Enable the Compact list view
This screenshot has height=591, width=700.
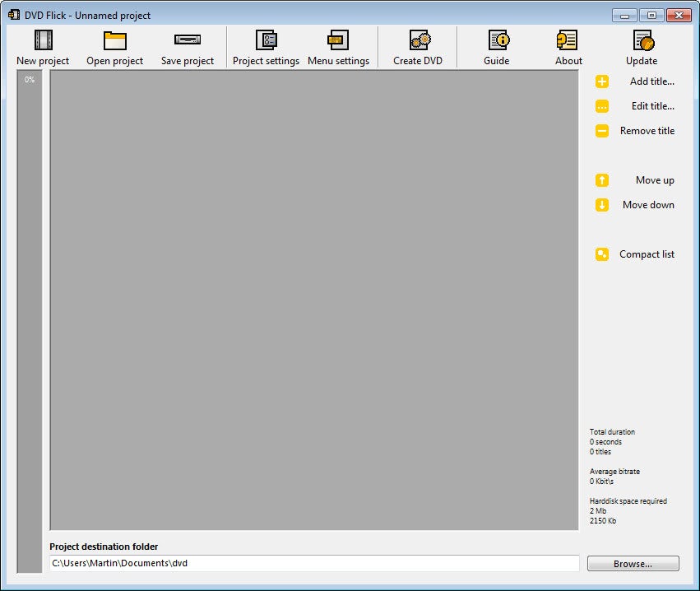(602, 254)
